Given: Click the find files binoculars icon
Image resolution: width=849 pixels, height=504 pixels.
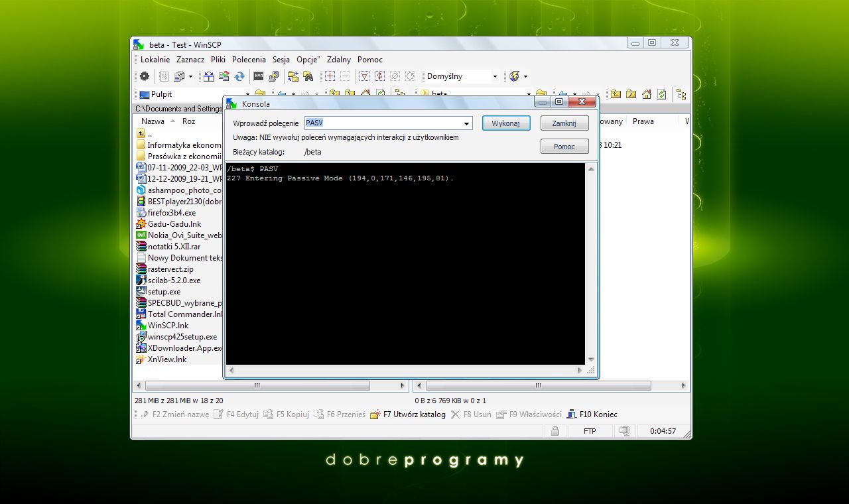Looking at the screenshot, I should [308, 76].
